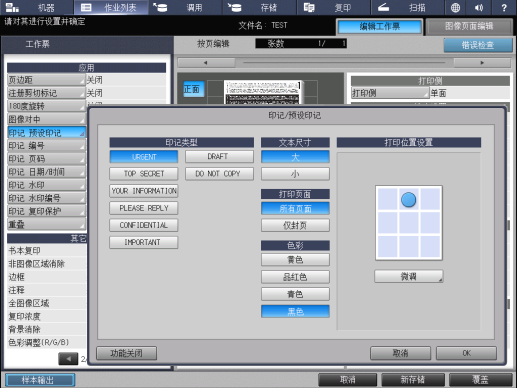Select the IMPORTANT stamp type
This screenshot has height=388, width=517.
144,242
